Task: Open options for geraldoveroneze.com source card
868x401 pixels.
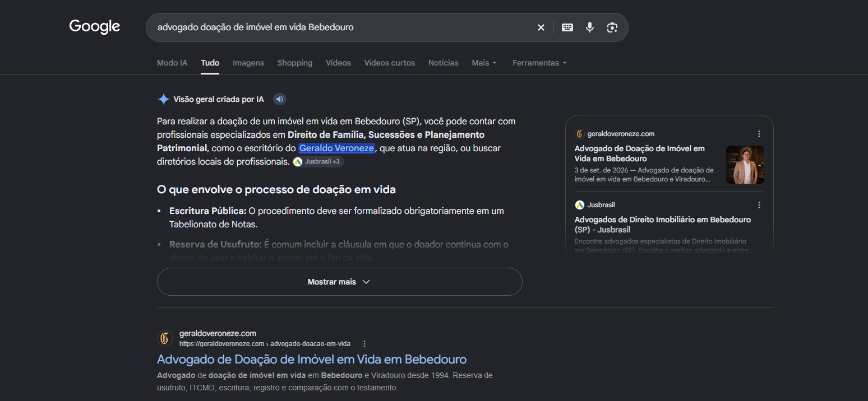Action: (759, 134)
